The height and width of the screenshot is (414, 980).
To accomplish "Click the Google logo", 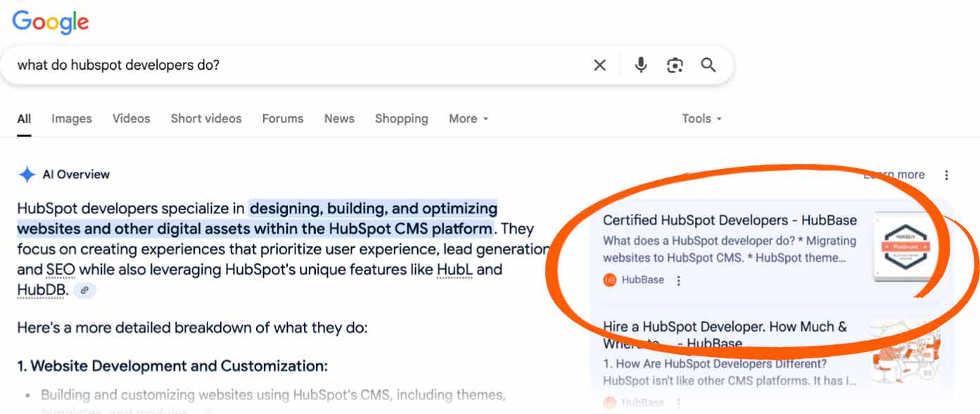I will click(x=51, y=22).
